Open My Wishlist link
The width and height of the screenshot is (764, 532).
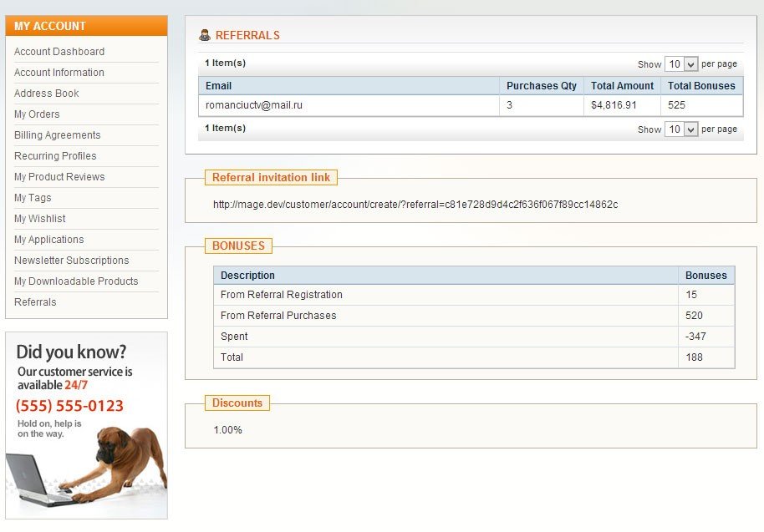tap(40, 219)
